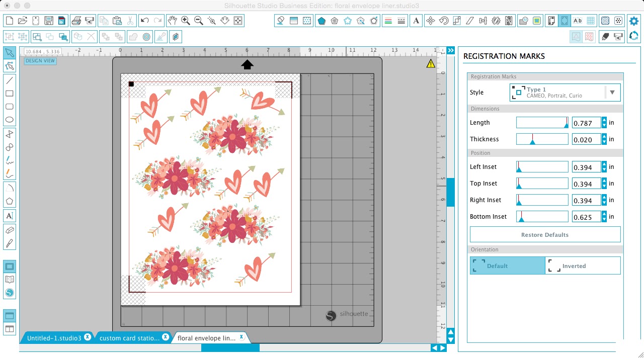644x358 pixels.
Task: Open the Print dialog
Action: pyautogui.click(x=77, y=21)
